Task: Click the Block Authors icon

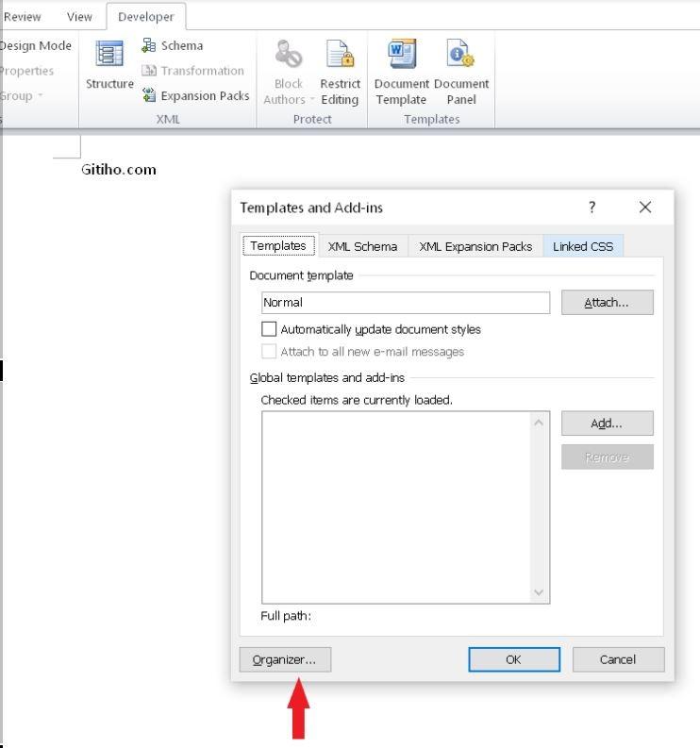Action: [x=288, y=54]
